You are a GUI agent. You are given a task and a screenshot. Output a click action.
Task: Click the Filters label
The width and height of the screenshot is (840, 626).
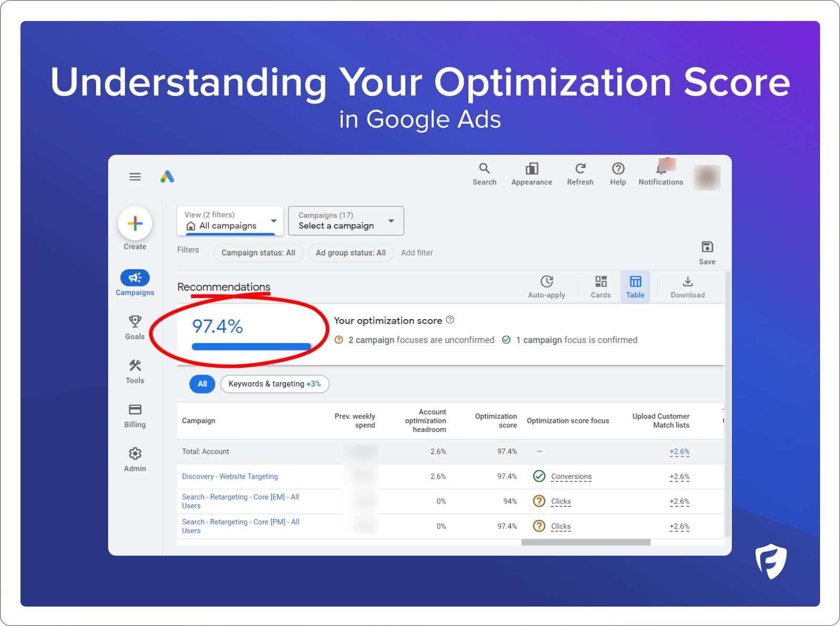188,250
